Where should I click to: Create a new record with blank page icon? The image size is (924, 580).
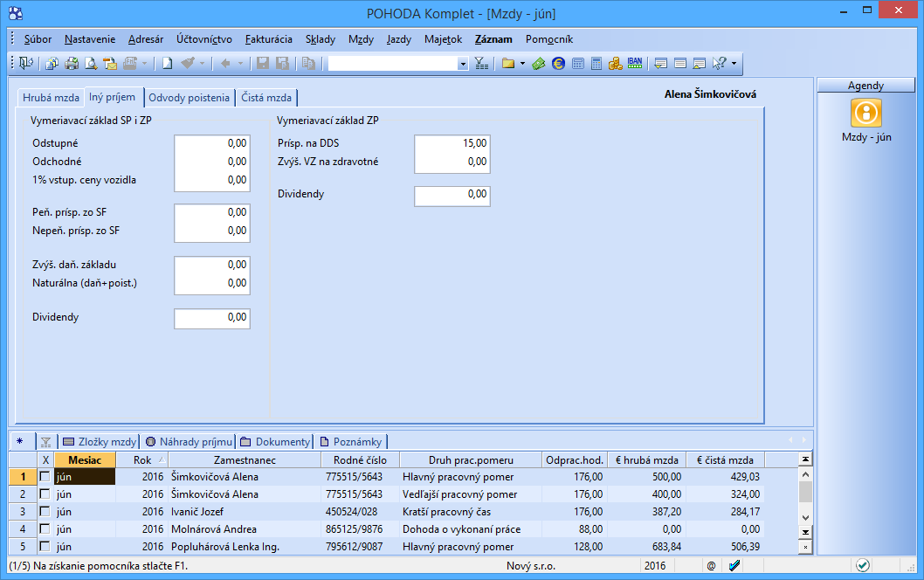(167, 64)
